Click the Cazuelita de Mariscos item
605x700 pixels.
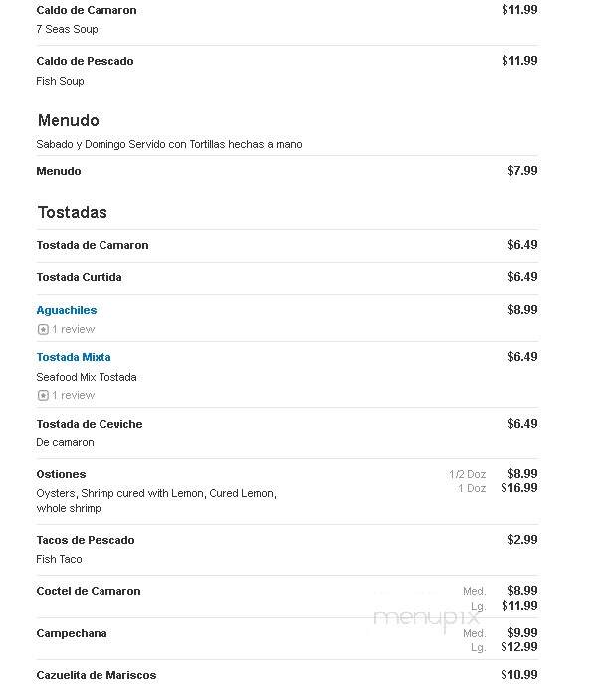(97, 675)
